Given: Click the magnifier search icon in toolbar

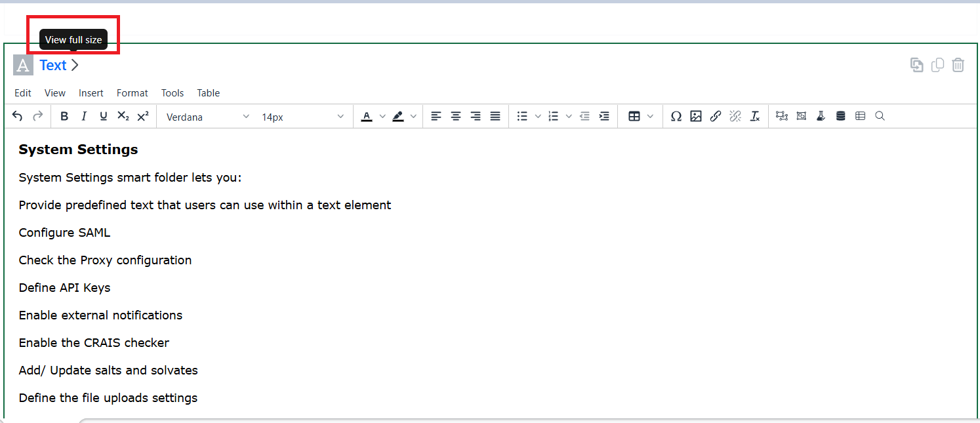Looking at the screenshot, I should click(x=880, y=116).
